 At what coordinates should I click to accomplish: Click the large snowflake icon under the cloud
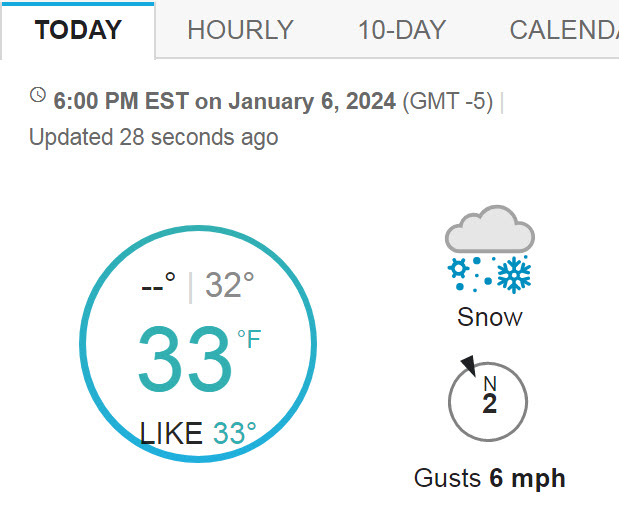click(x=514, y=275)
